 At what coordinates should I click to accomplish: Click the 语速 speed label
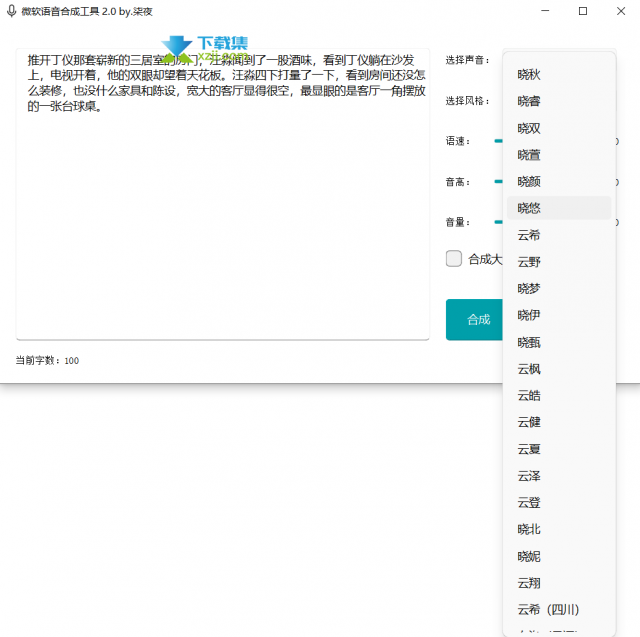click(x=458, y=141)
